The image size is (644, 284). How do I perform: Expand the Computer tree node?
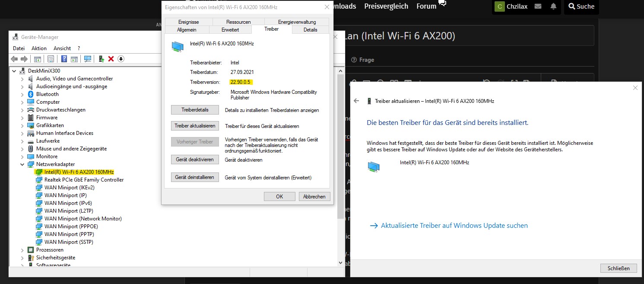[22, 102]
